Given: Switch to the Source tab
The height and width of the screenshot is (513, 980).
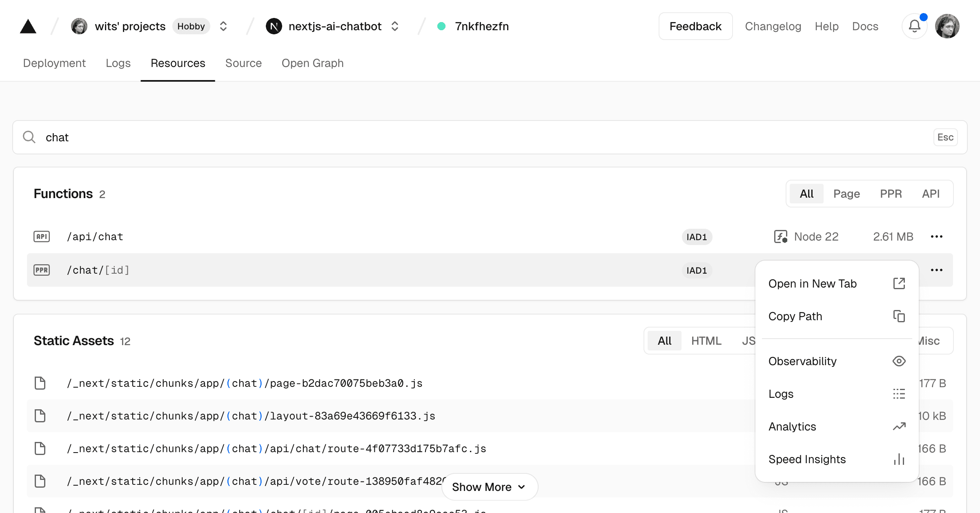Looking at the screenshot, I should coord(243,63).
